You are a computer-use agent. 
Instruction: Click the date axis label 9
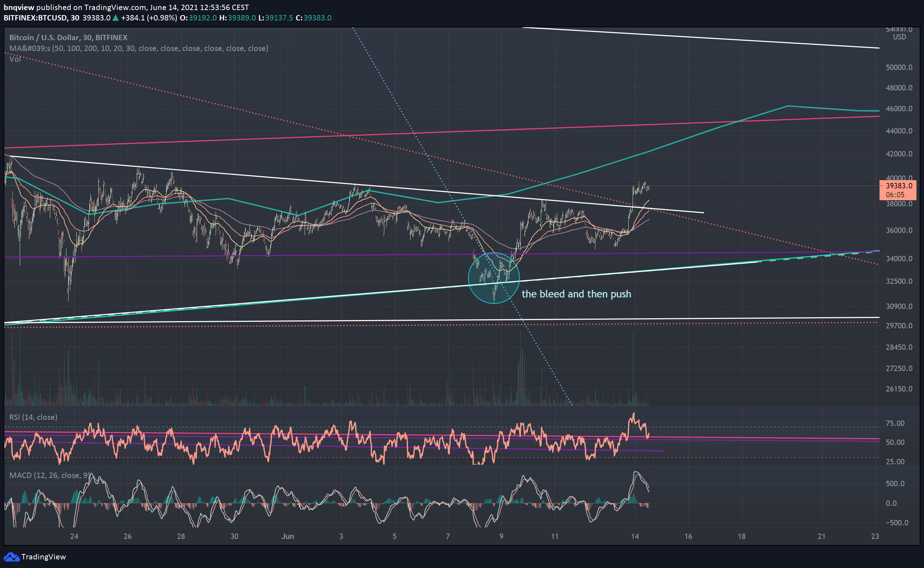[501, 536]
